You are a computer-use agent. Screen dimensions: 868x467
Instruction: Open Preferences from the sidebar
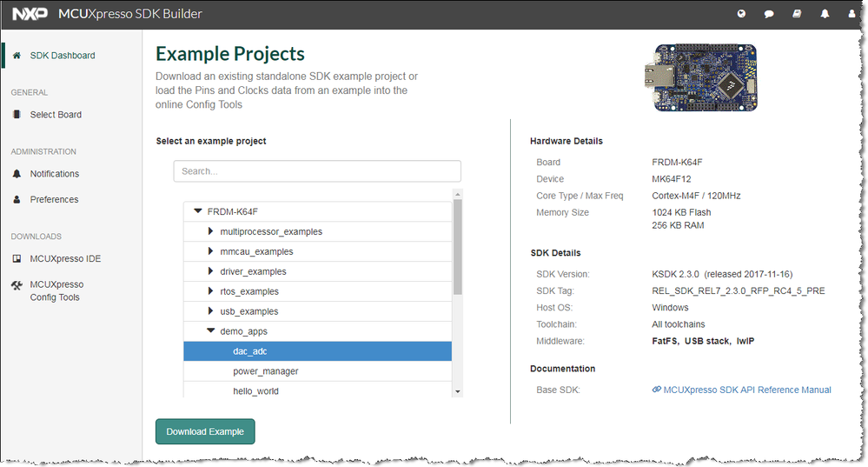(54, 199)
